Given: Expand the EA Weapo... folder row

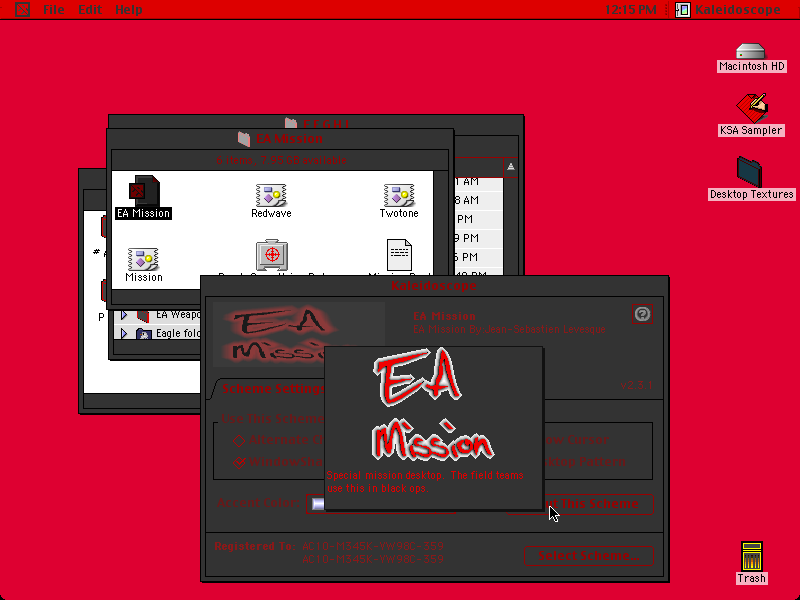Looking at the screenshot, I should (x=124, y=315).
